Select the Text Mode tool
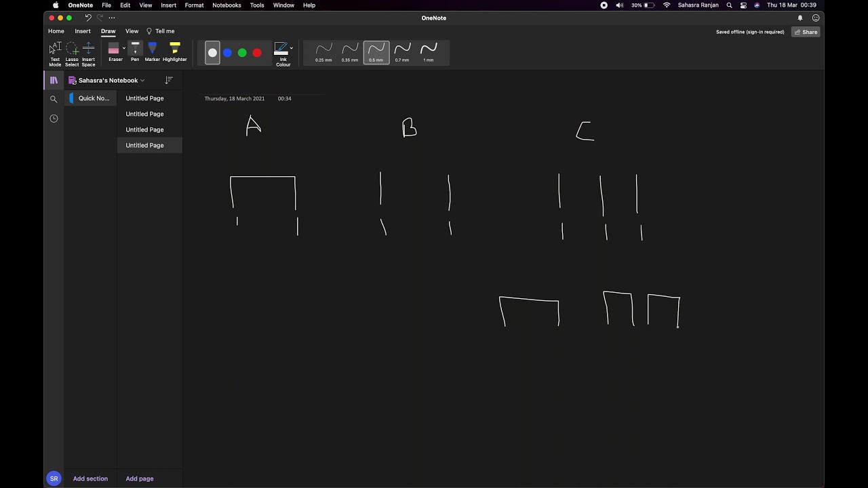The image size is (868, 488). pyautogui.click(x=55, y=54)
